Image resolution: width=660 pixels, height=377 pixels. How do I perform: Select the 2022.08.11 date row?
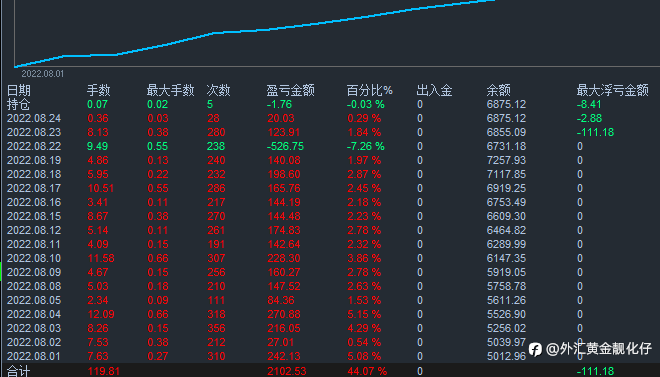point(34,244)
